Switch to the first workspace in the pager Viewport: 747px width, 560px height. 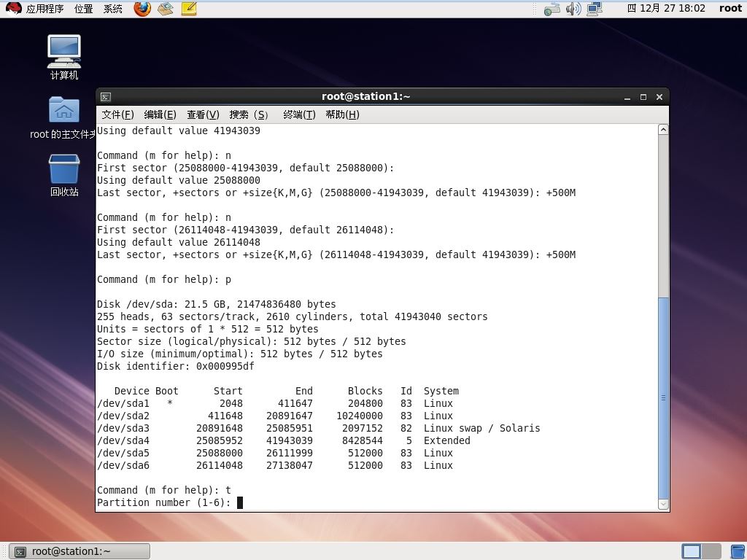click(692, 551)
